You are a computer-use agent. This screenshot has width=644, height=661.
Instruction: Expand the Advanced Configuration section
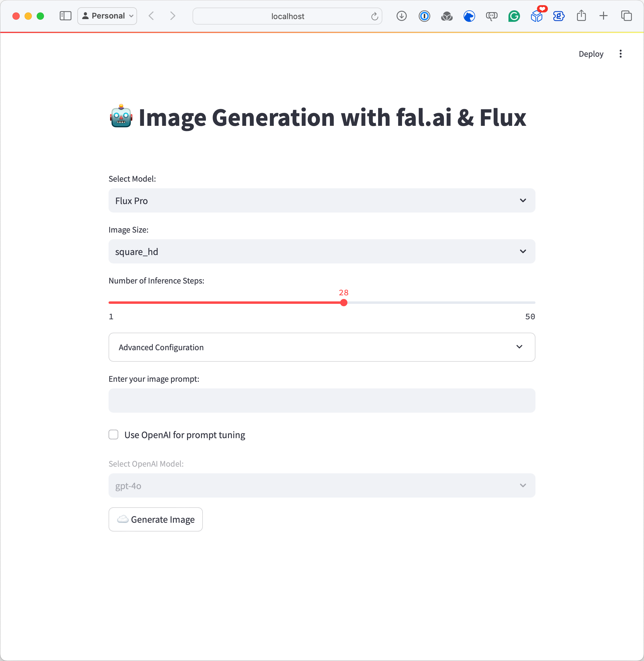(322, 347)
